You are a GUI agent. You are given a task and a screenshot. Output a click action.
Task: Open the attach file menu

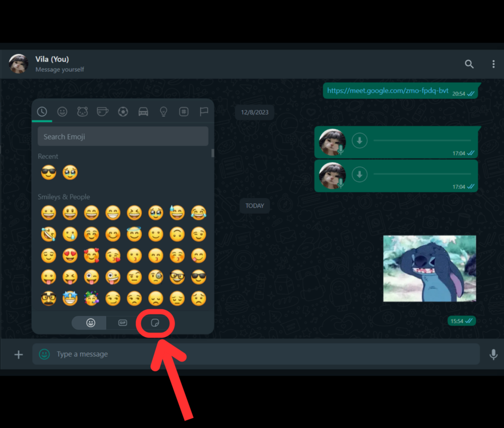point(18,354)
